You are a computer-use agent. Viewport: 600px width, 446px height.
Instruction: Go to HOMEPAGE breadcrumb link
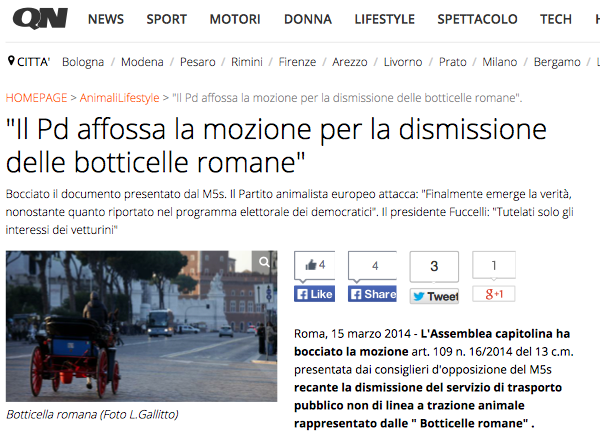tap(36, 98)
